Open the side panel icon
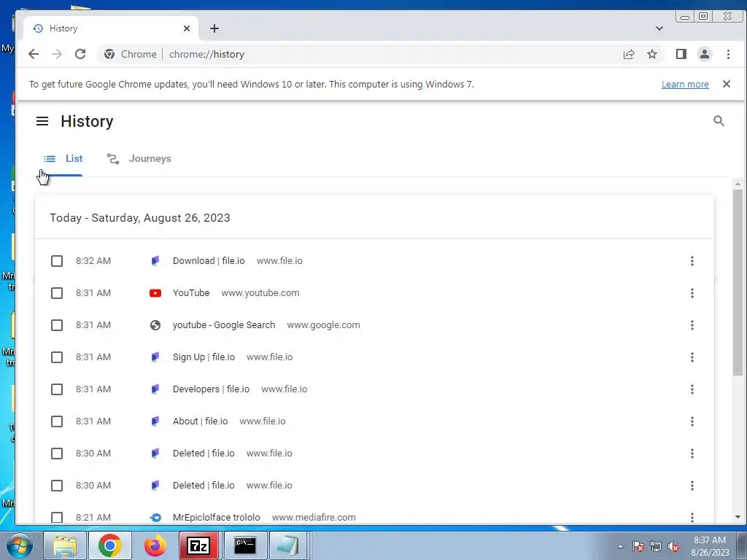Screen dimensions: 747x560 coord(681,54)
